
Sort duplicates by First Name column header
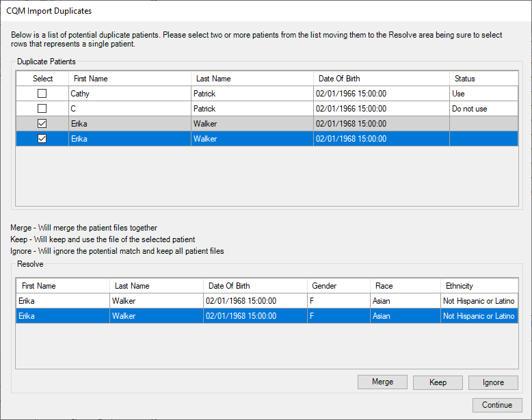129,79
